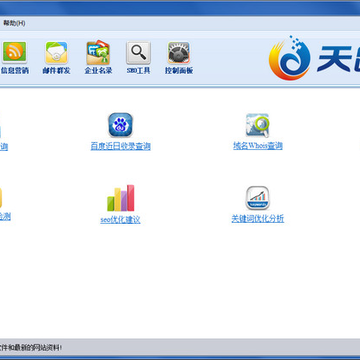Screen dimensions: 360x360
Task: Select the 企业名录 wallet icon
Action: pyautogui.click(x=98, y=53)
